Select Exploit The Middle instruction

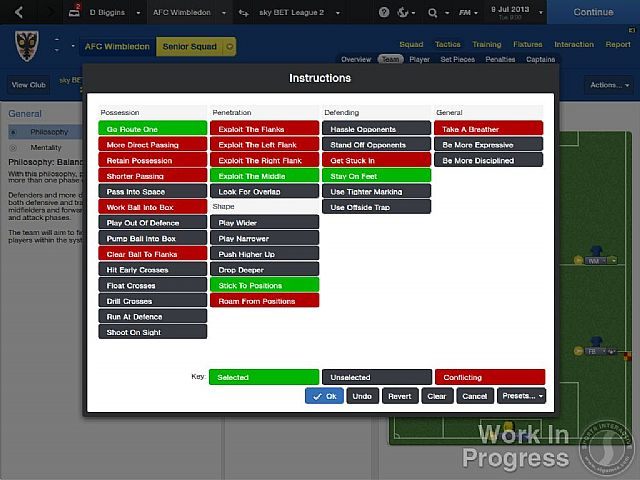coord(264,175)
